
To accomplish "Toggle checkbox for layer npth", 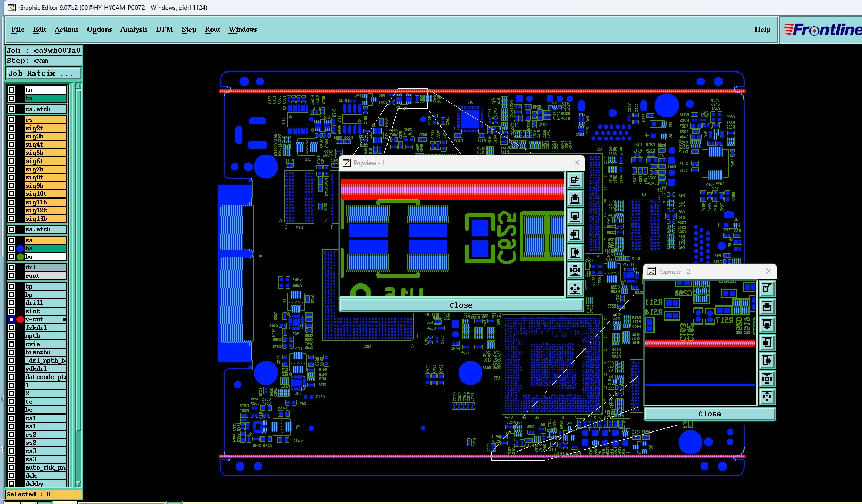I will [x=12, y=336].
